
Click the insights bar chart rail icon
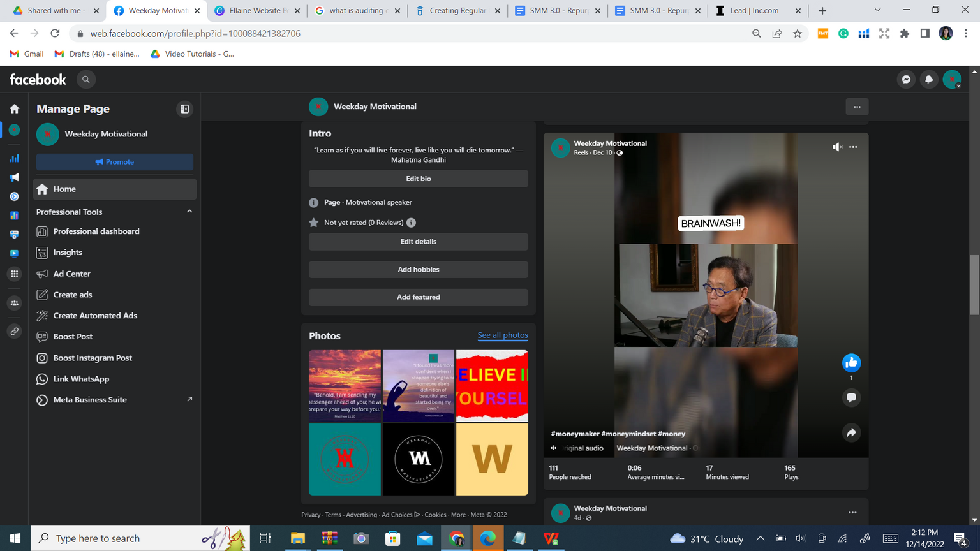point(14,158)
